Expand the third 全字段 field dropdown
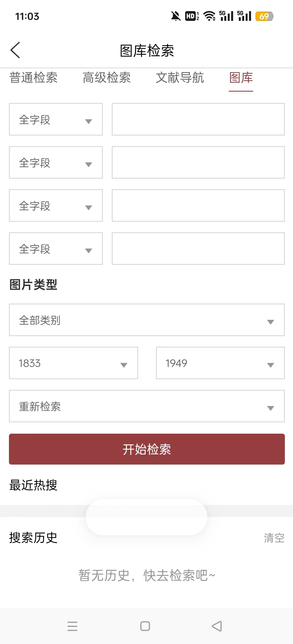 (56, 205)
